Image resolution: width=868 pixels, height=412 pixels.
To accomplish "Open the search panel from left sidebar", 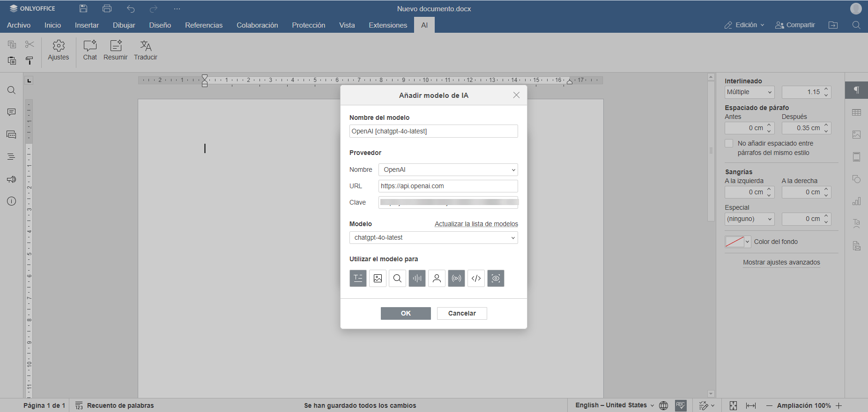I will [x=12, y=90].
